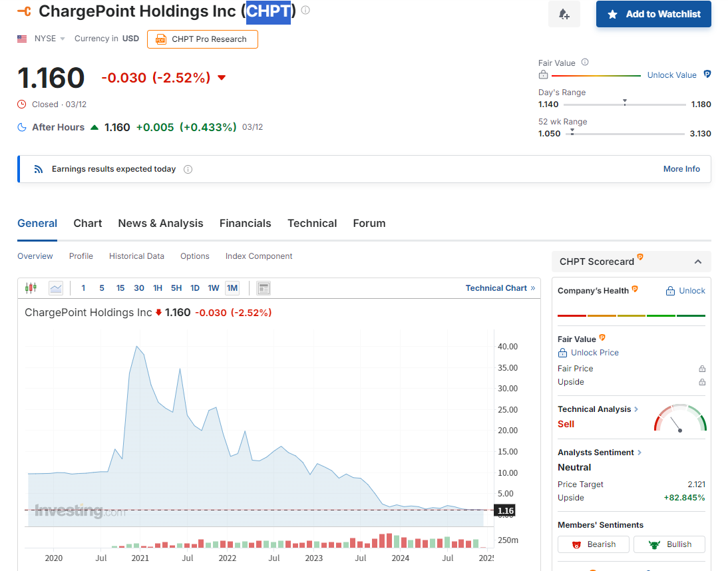728x571 pixels.
Task: Click Unlock next to Company's Health
Action: coord(685,291)
